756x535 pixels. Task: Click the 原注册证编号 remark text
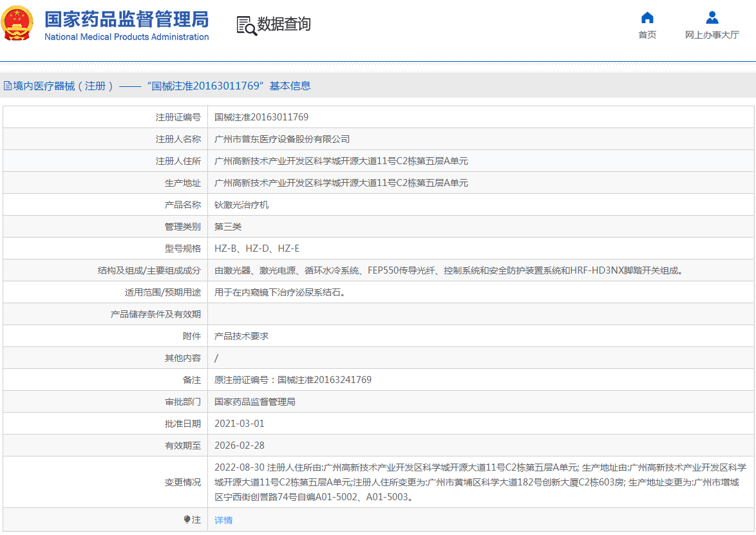(293, 380)
